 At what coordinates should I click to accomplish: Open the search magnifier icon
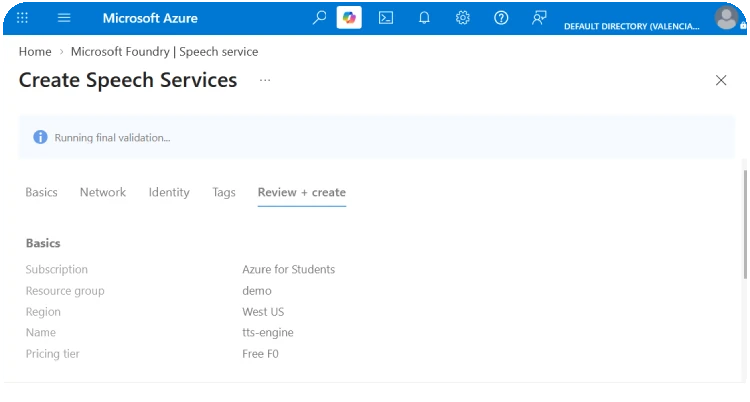pos(319,18)
